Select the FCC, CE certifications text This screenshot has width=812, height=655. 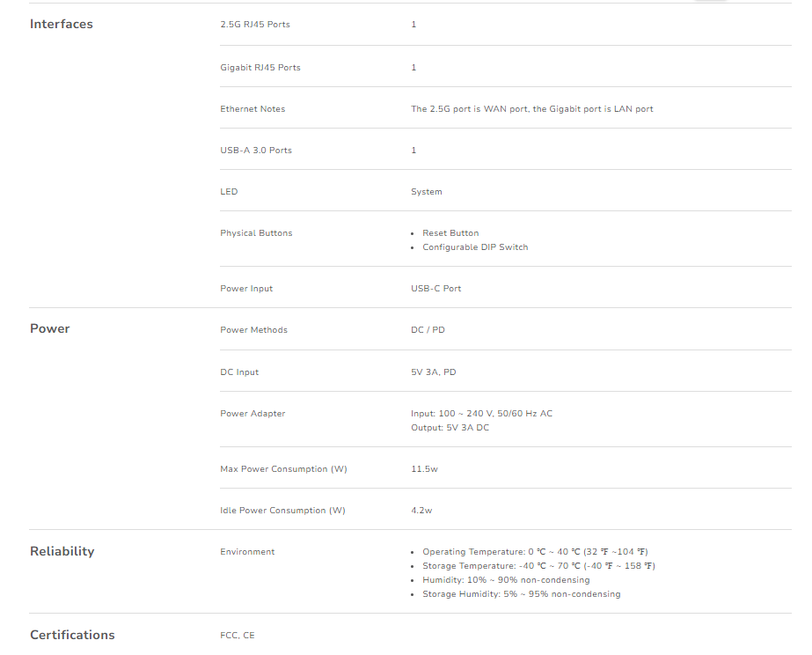click(x=238, y=635)
